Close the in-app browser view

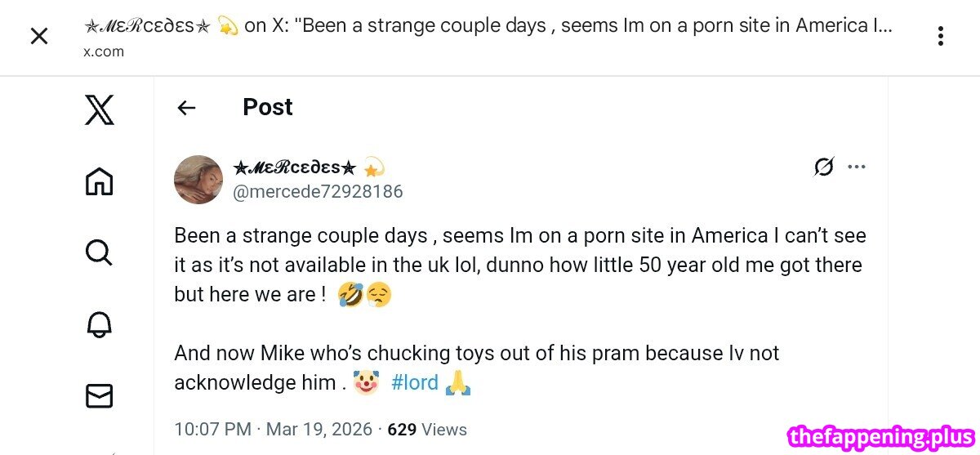[39, 36]
